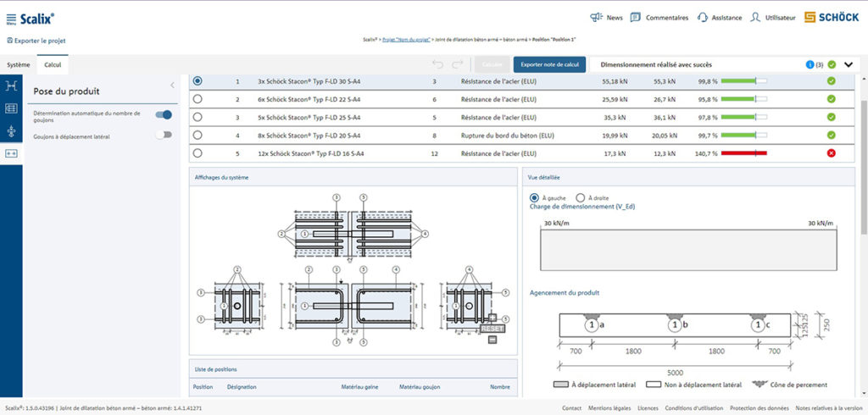Click the zoom-out minus on system drawing
Screen dimensions: 868x415
492,340
